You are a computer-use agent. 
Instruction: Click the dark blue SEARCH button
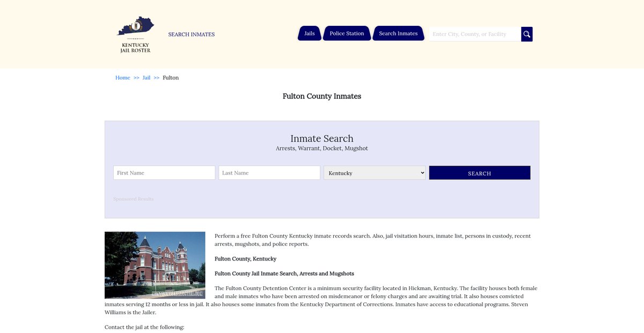[x=480, y=173]
